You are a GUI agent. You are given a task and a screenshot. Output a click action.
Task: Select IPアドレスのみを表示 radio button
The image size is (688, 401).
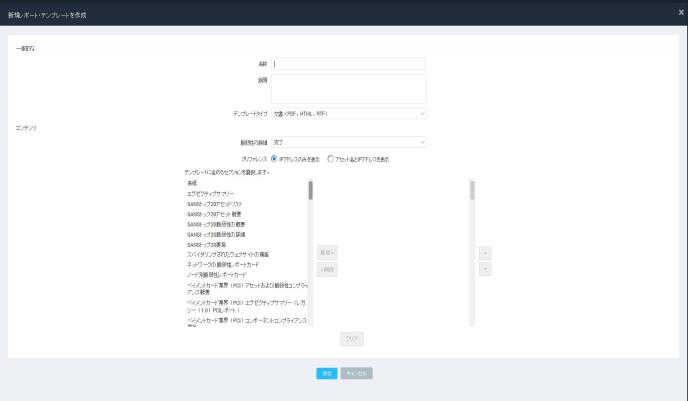[x=275, y=159]
